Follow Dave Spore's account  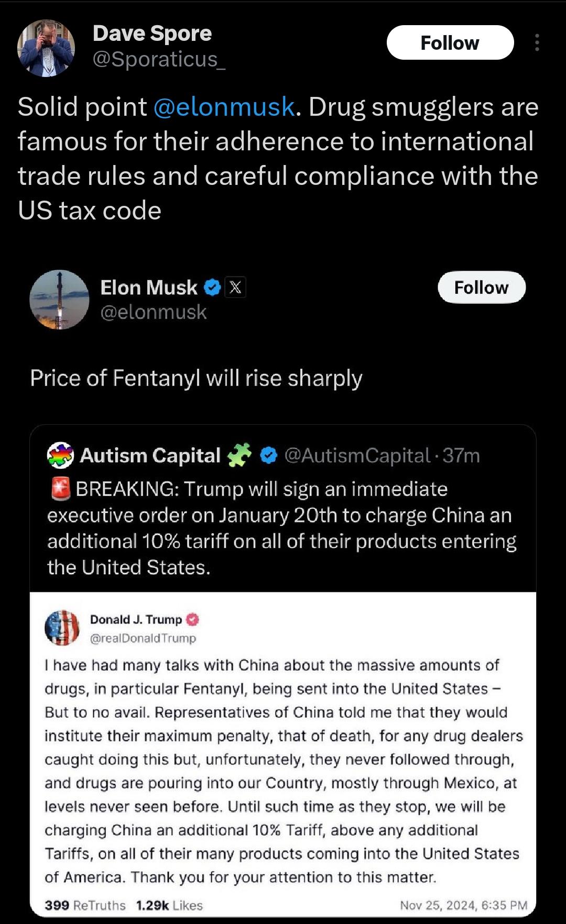coord(450,42)
